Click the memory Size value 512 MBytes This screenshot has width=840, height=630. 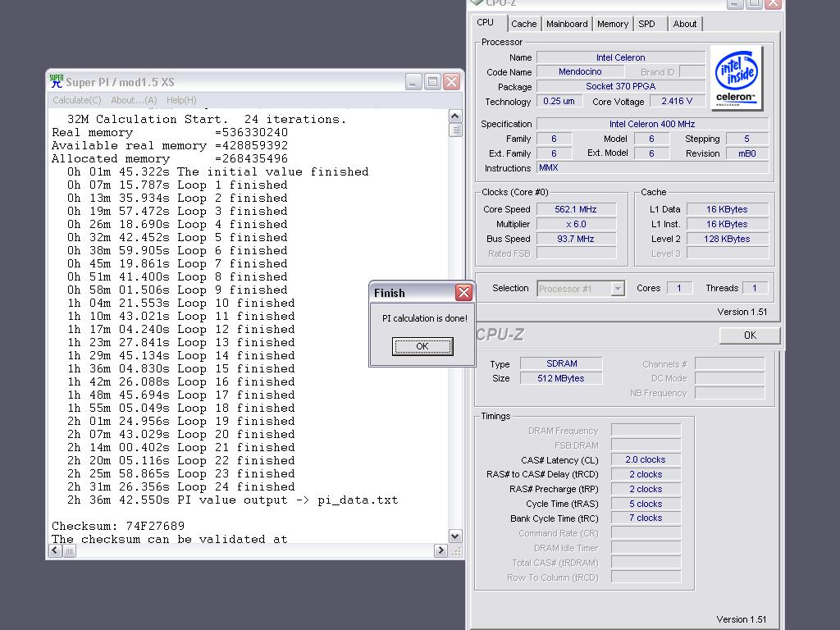click(561, 378)
